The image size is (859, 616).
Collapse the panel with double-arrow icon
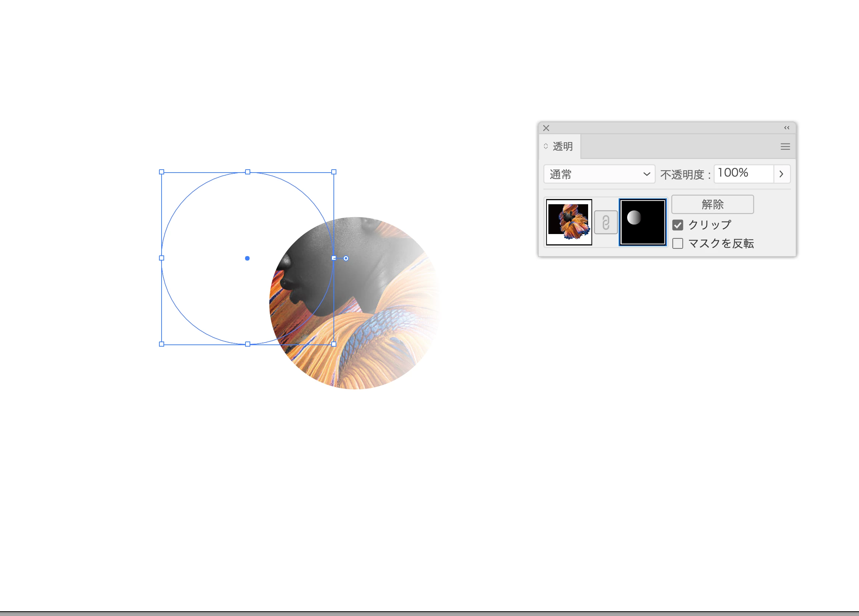click(786, 128)
